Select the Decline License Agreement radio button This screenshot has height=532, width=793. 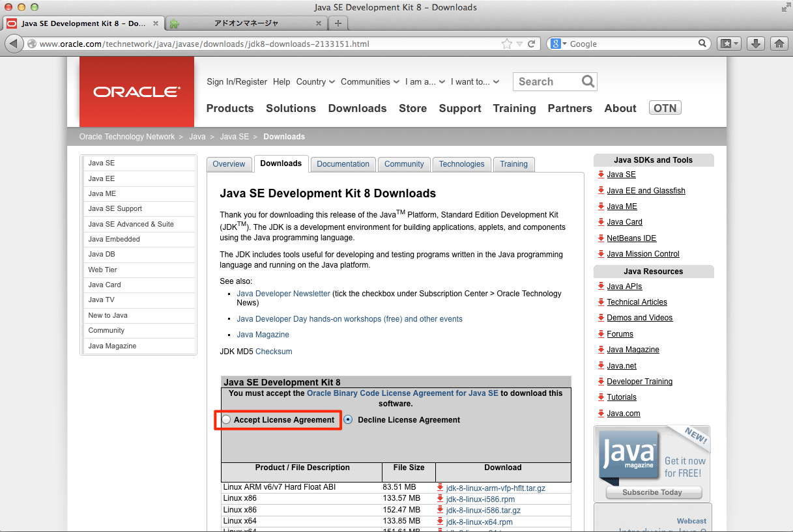tap(348, 419)
